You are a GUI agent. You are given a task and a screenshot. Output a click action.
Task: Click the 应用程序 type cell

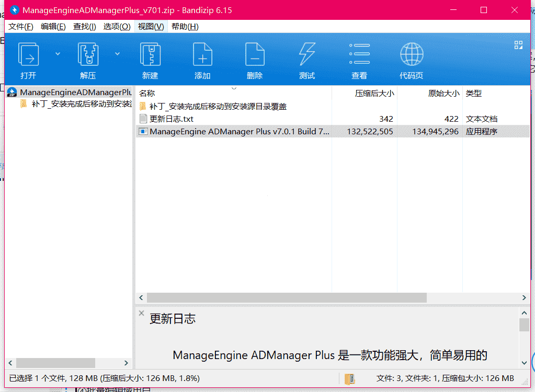pos(482,132)
